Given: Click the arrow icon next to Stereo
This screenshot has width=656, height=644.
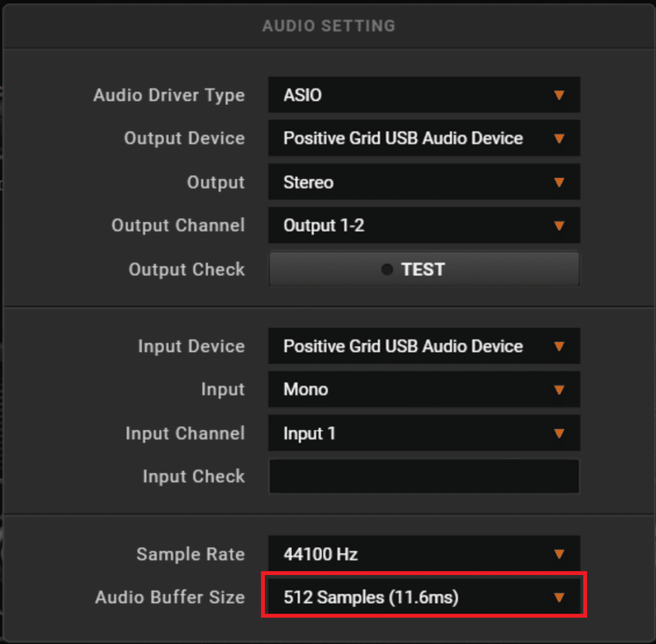Looking at the screenshot, I should click(559, 182).
